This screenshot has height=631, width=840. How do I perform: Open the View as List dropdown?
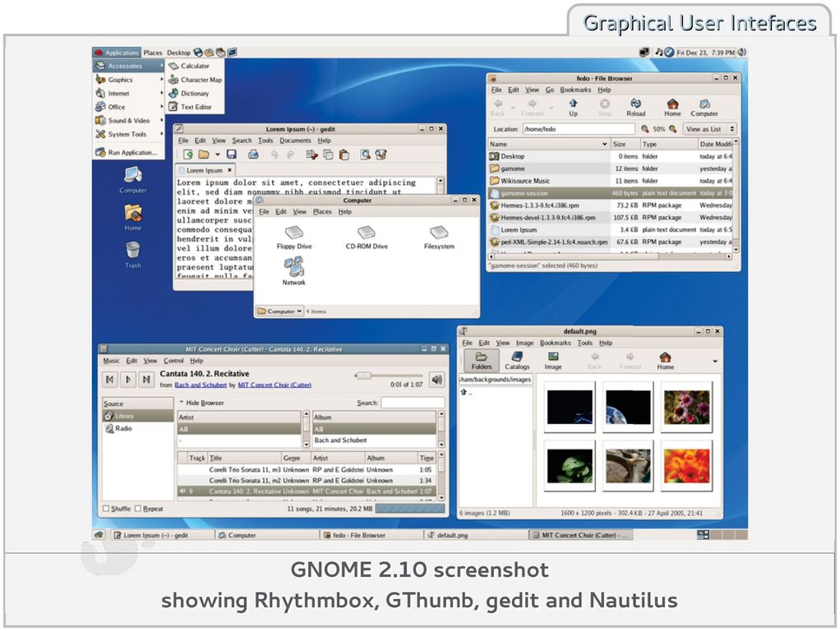[710, 129]
